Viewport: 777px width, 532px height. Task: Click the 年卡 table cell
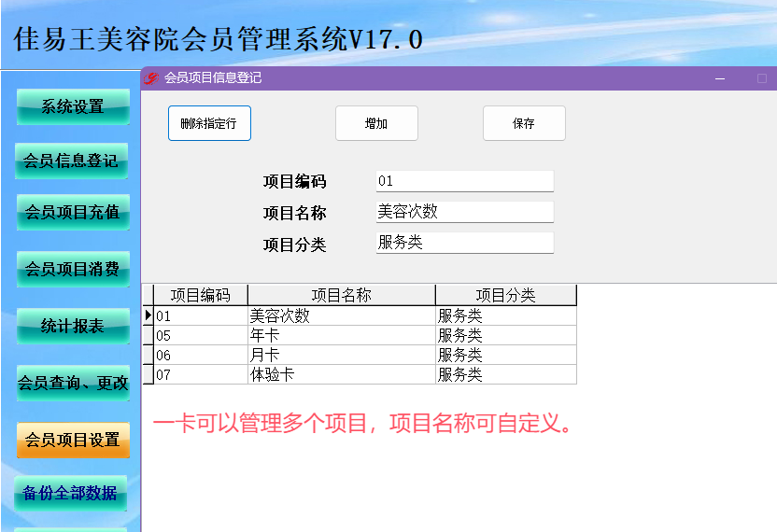342,335
